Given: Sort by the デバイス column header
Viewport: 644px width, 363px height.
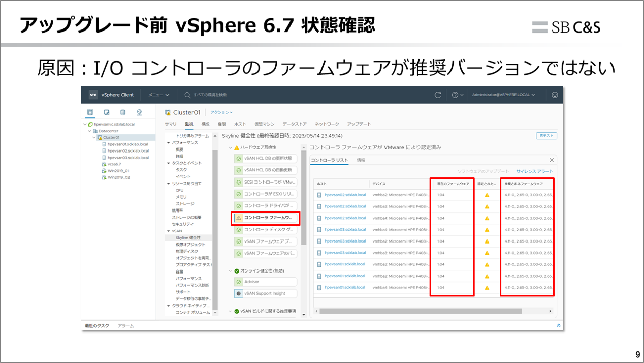Looking at the screenshot, I should coord(379,183).
